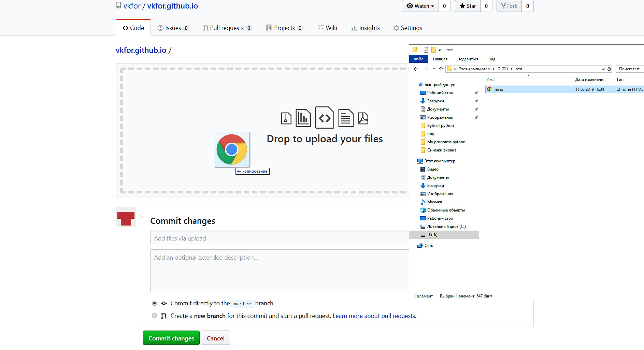Open Learn more about pull requests link
This screenshot has width=644, height=350.
[374, 316]
